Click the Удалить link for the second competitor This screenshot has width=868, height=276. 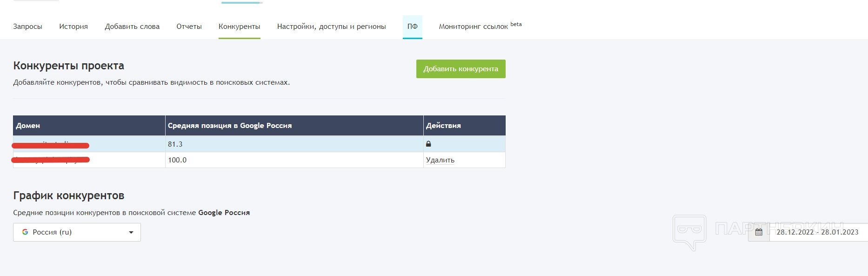point(440,160)
